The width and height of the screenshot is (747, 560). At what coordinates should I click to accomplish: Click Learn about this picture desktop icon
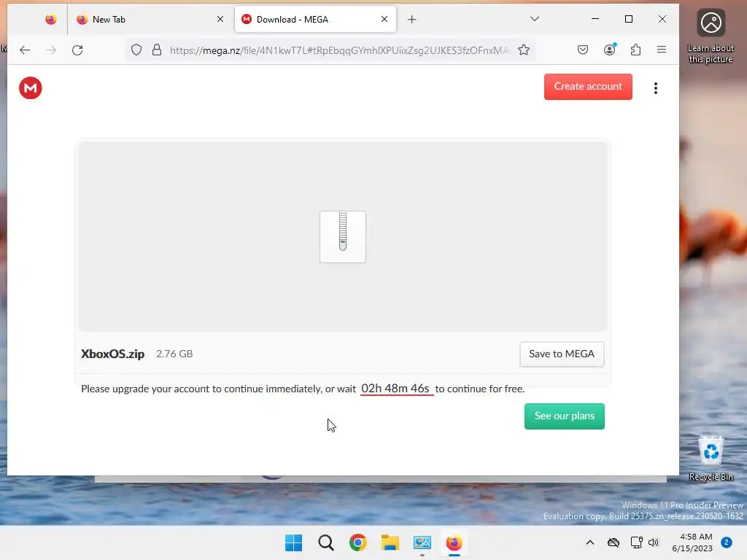(x=711, y=36)
